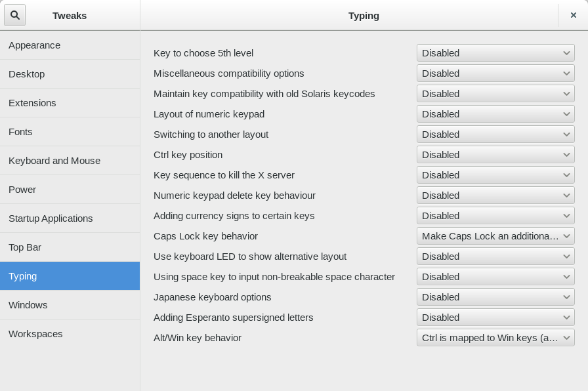Open Japanese keyboard options dropdown
Screen dimensions: 588x391
coord(495,297)
